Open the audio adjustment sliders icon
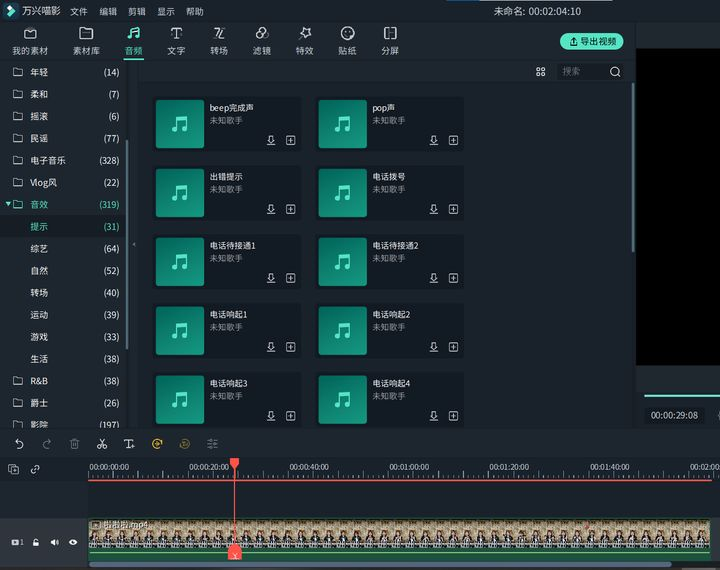The height and width of the screenshot is (570, 720). coord(212,444)
